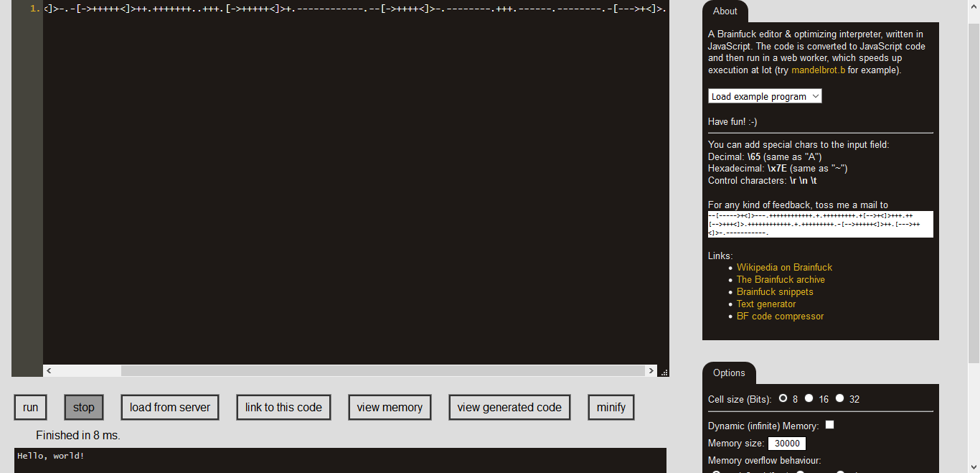This screenshot has width=980, height=473.
Task: Show the view generated code output
Action: 509,408
